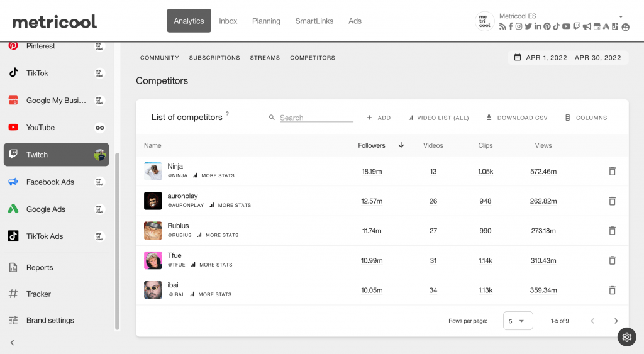644x354 pixels.
Task: Open More Stats for ibai
Action: click(211, 294)
